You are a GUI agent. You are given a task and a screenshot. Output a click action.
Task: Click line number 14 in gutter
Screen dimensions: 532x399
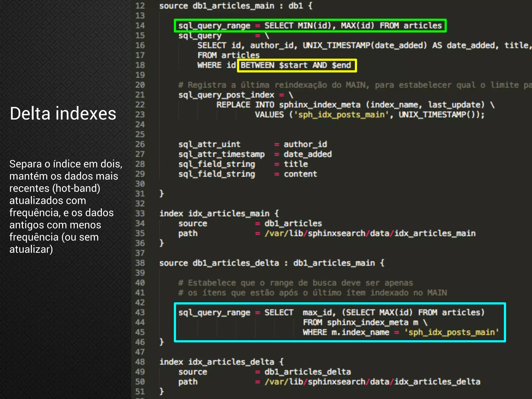140,25
